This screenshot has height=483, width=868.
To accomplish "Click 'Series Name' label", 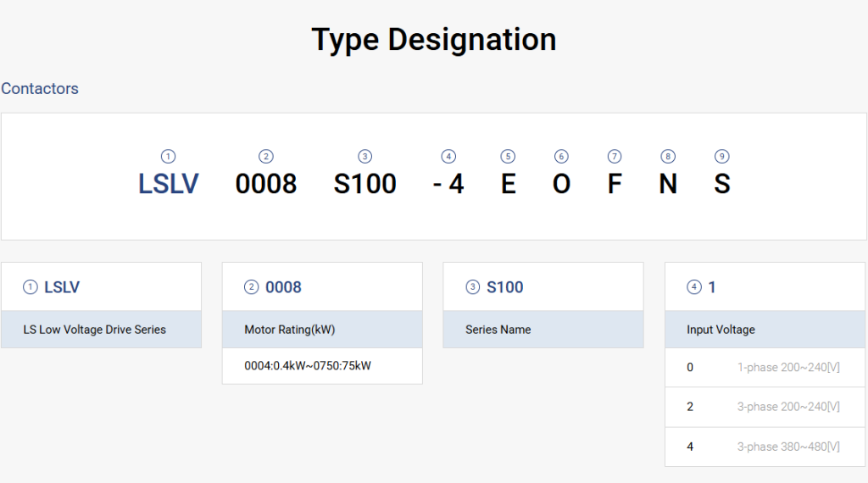I will [x=498, y=330].
